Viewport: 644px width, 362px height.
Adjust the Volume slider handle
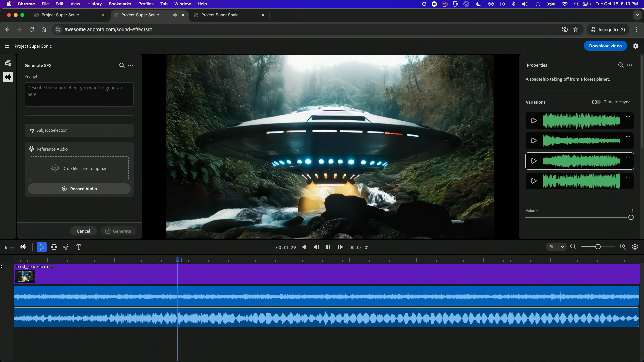(631, 217)
